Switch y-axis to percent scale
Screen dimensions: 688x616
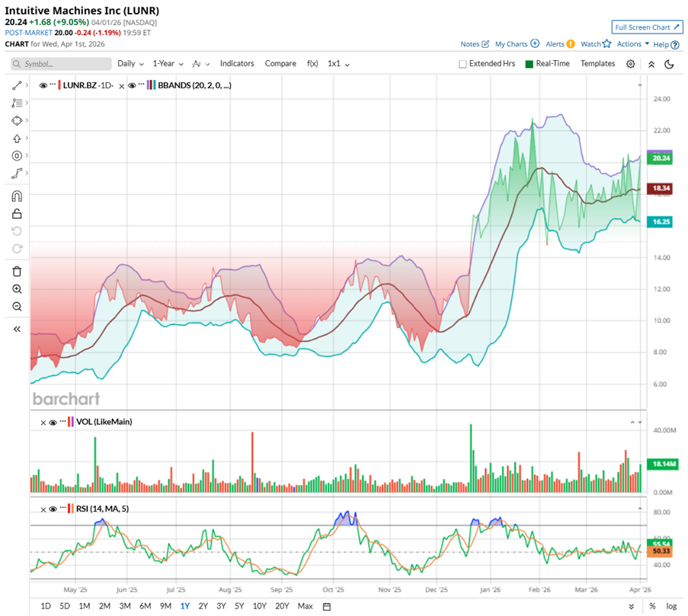(x=652, y=606)
